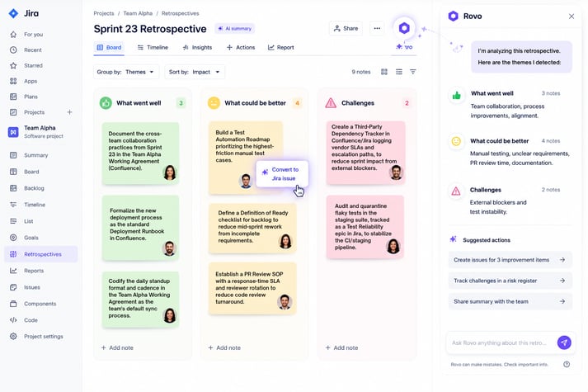
Task: Switch to the Report tab
Action: click(x=281, y=48)
